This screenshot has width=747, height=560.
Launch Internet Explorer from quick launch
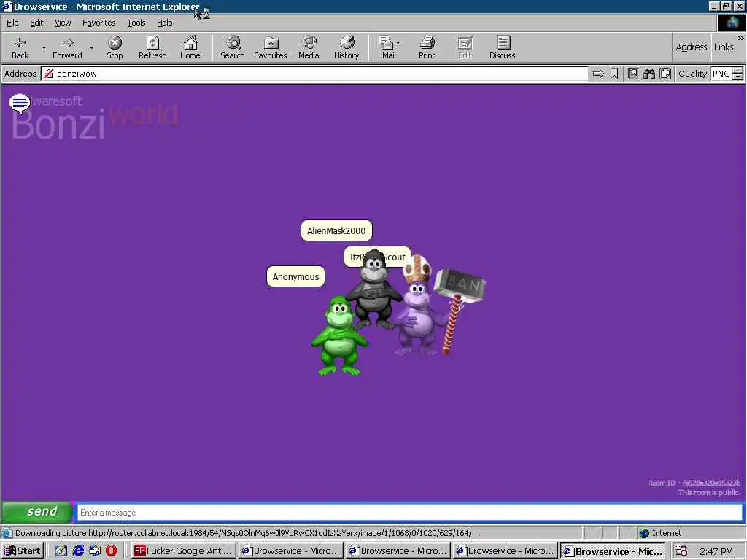[78, 551]
